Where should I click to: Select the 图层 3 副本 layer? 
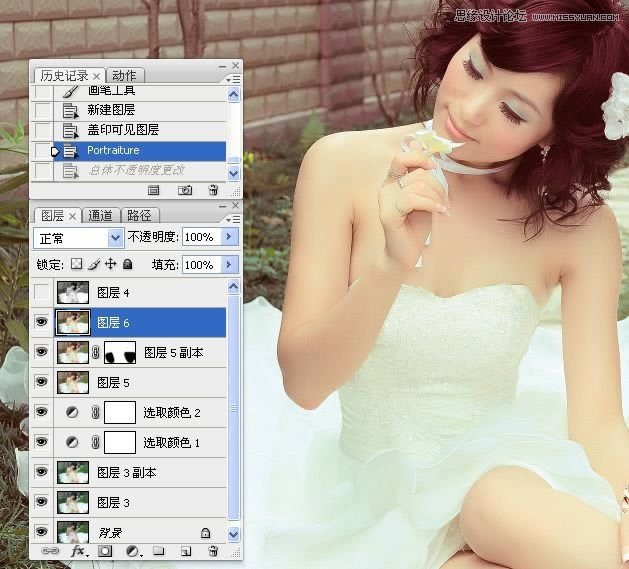(126, 472)
